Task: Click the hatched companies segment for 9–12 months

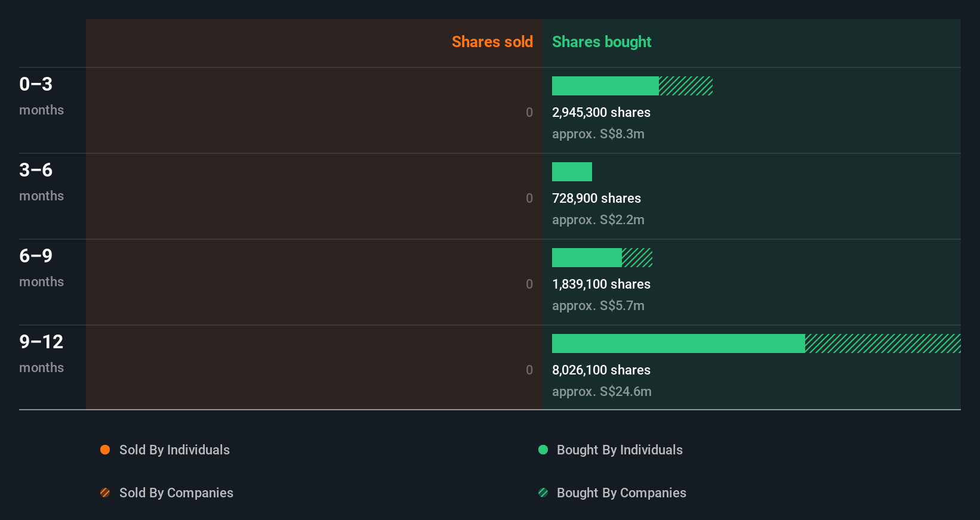Action: (883, 343)
